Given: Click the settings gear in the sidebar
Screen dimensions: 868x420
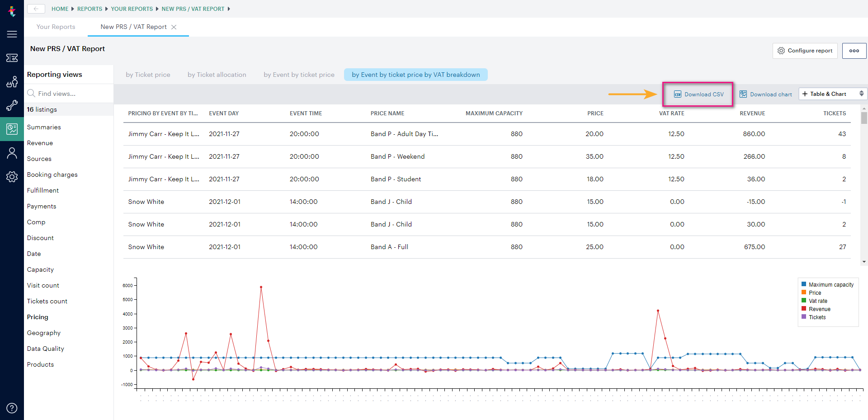Looking at the screenshot, I should 12,177.
